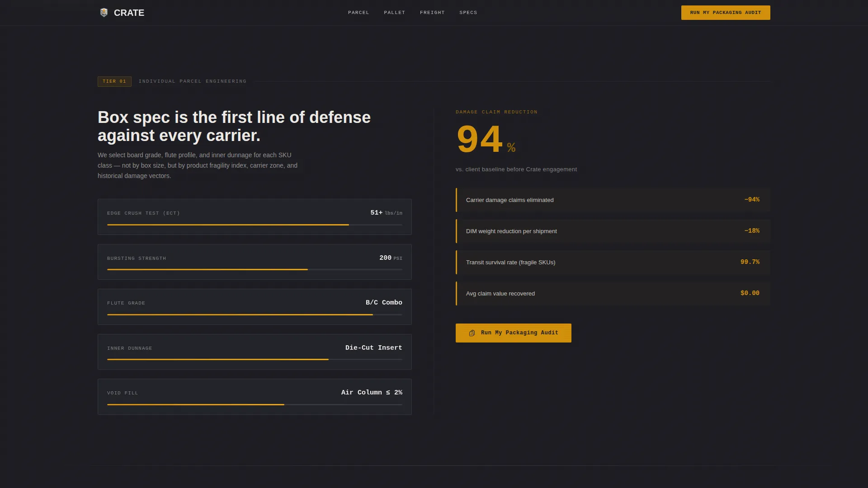The image size is (868, 488).
Task: Select the DIM weight reduction per shipment row
Action: [613, 231]
